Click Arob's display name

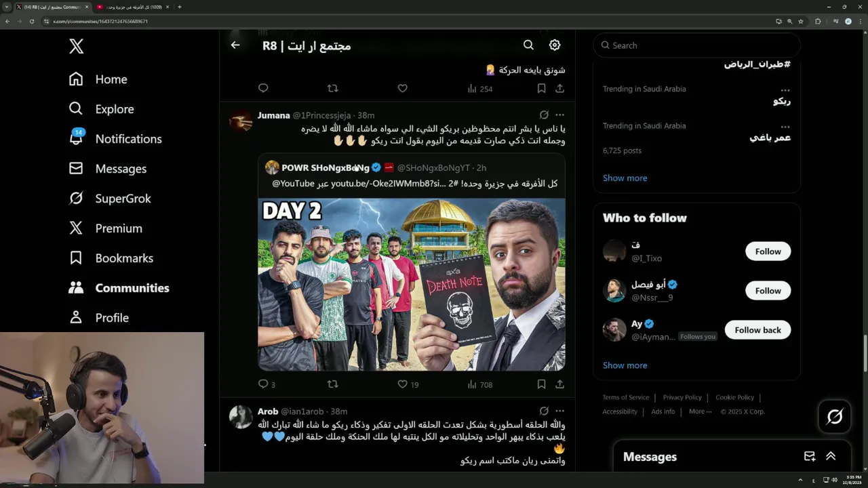pyautogui.click(x=268, y=411)
